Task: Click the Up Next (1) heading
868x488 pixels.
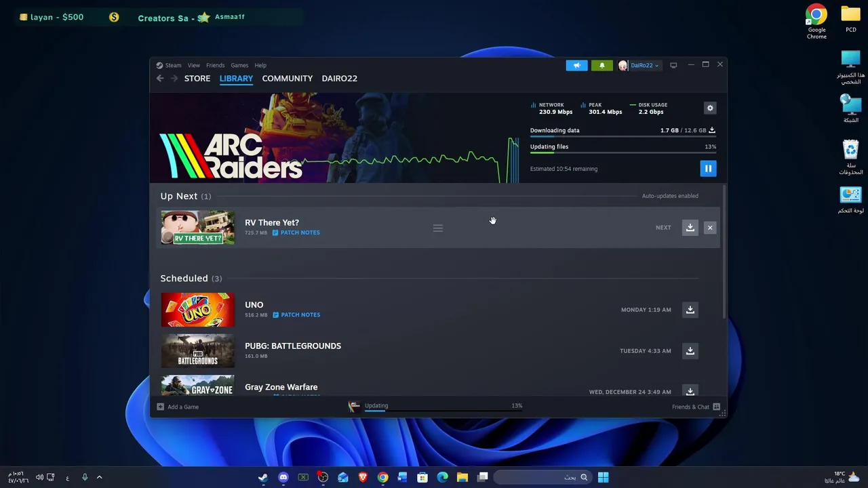Action: coord(186,196)
